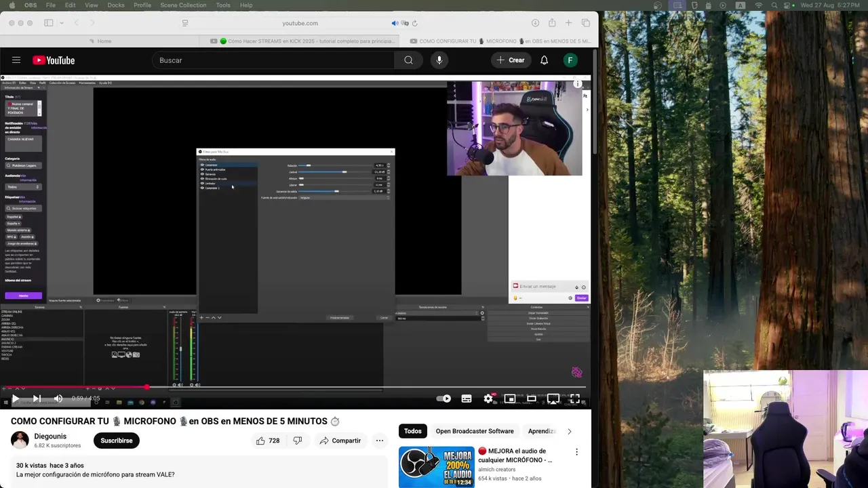This screenshot has height=488, width=868.
Task: Switch to the Home tab in Safari
Action: [x=100, y=41]
